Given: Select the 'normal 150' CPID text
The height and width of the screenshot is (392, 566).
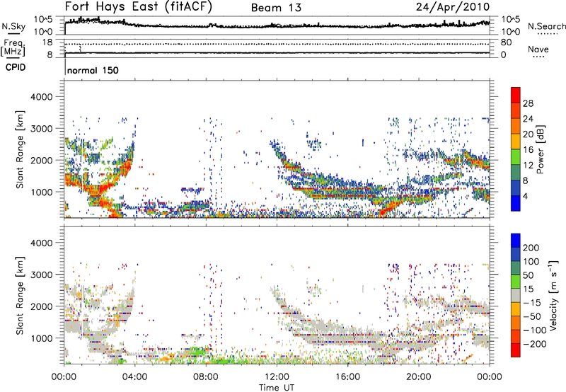Looking at the screenshot, I should [x=93, y=70].
